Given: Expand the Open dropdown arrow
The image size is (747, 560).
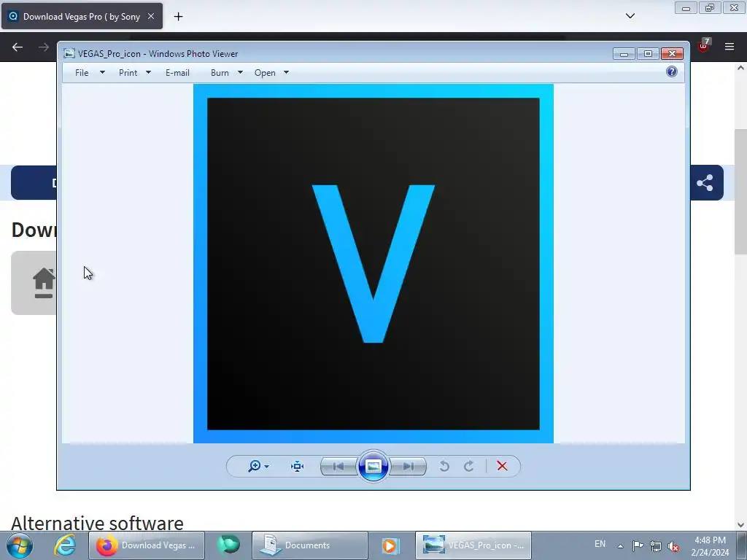Looking at the screenshot, I should (286, 72).
